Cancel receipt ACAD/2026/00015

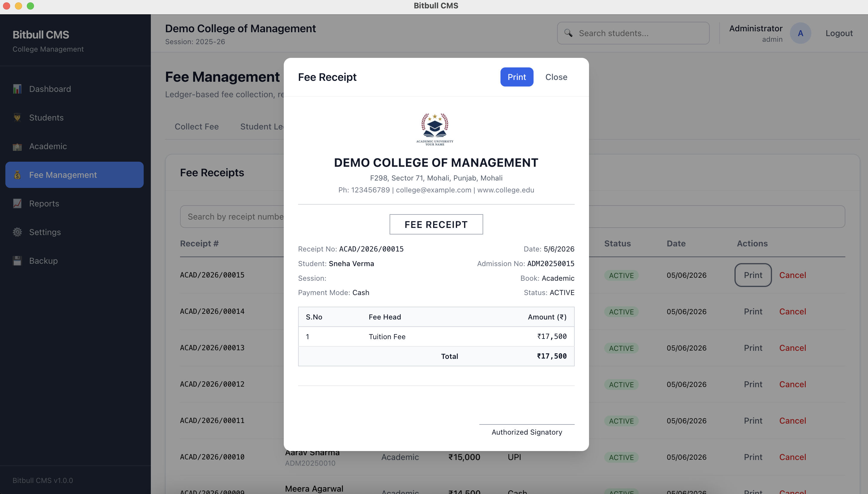792,275
